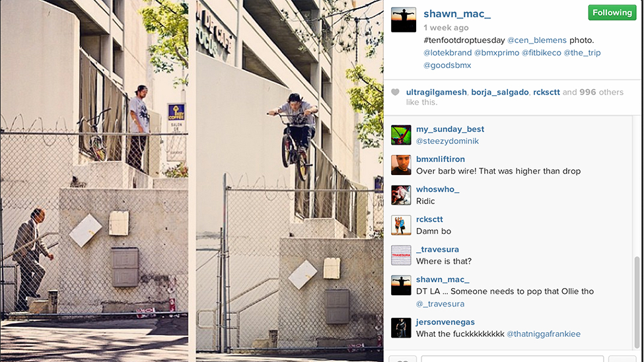Follow the @steezydominik mention
Image resolution: width=644 pixels, height=362 pixels.
coord(447,141)
